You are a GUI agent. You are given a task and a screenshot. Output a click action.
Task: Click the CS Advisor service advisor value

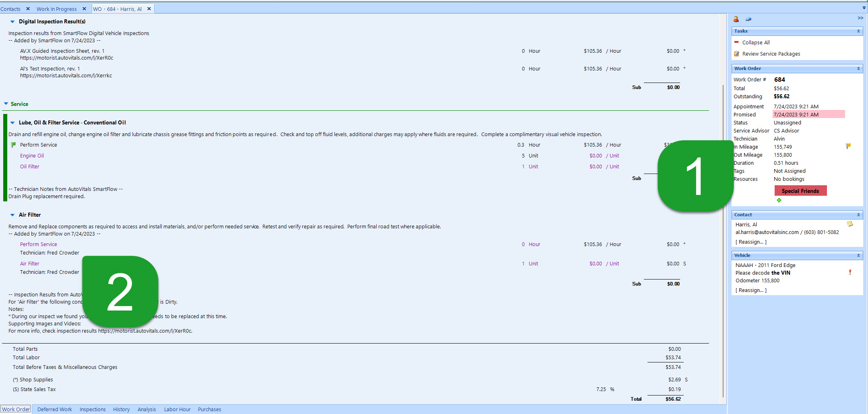(786, 130)
